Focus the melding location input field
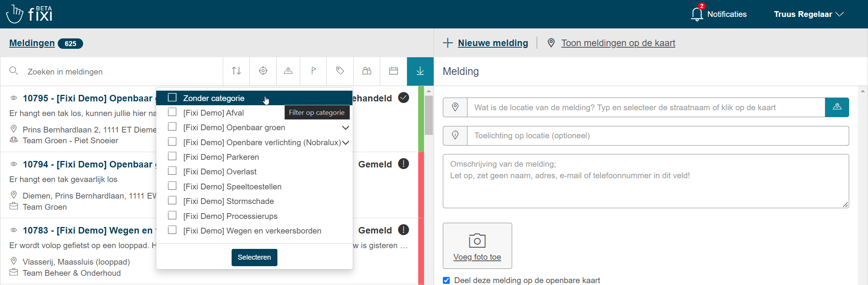Image resolution: width=868 pixels, height=285 pixels. point(646,107)
